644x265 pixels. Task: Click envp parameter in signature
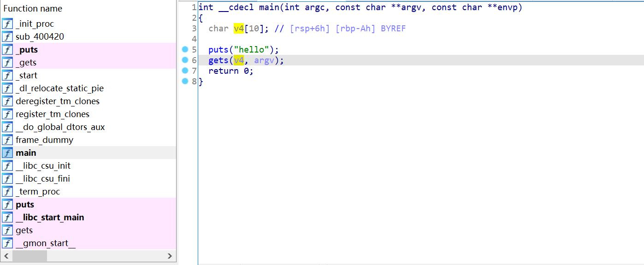click(508, 7)
